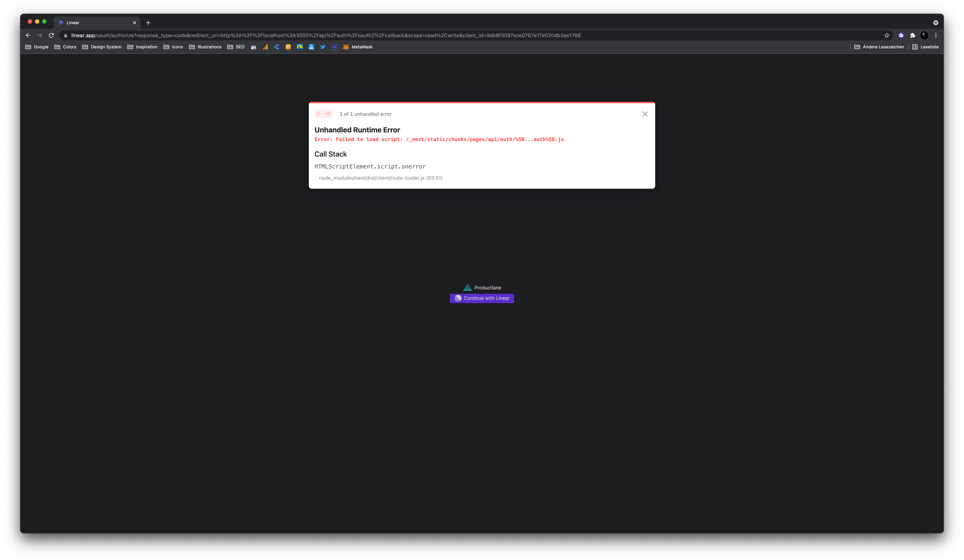Image resolution: width=964 pixels, height=560 pixels.
Task: Click the orange bar chart analytics bookmark
Action: 265,47
